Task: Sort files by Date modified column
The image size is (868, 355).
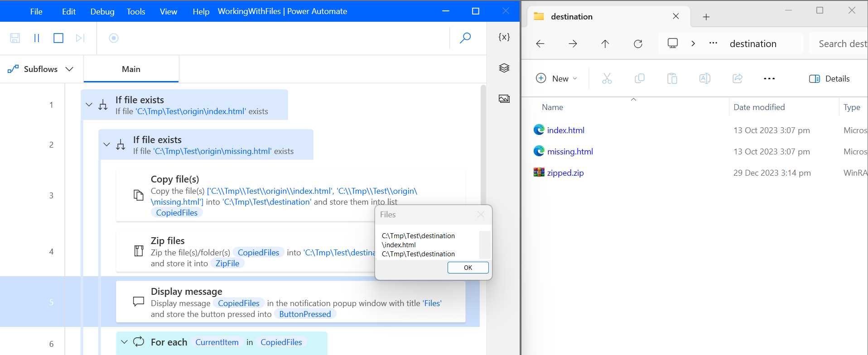Action: [759, 107]
